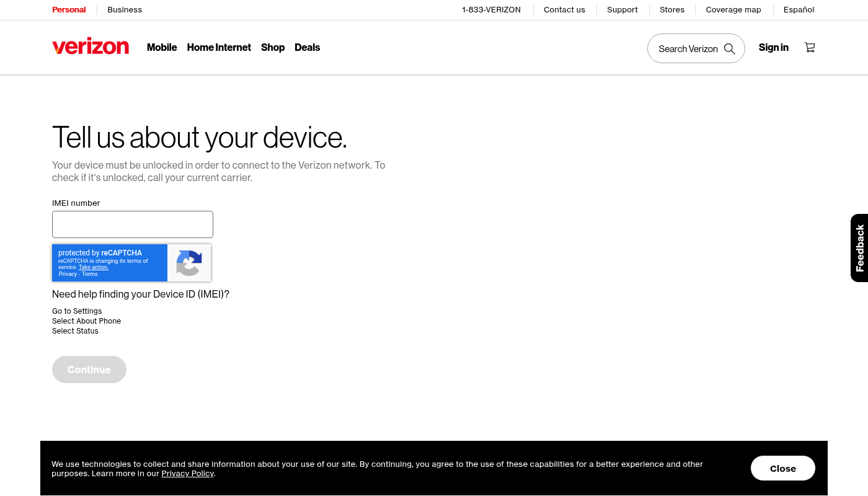Click the reCAPTCHA logo badge
868x496 pixels.
click(189, 263)
